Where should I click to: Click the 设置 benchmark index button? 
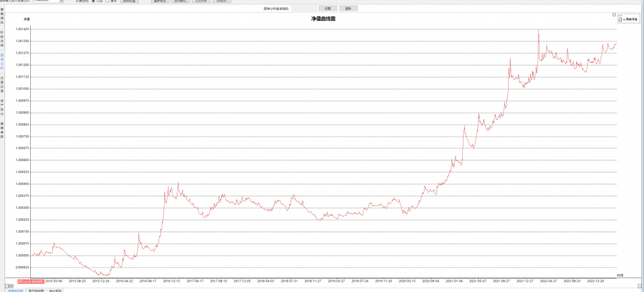tap(328, 8)
